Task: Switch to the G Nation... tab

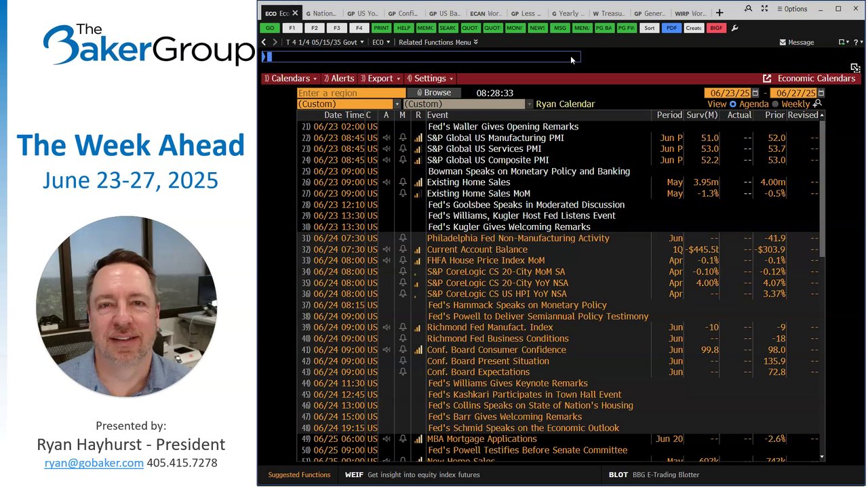Action: pyautogui.click(x=321, y=13)
